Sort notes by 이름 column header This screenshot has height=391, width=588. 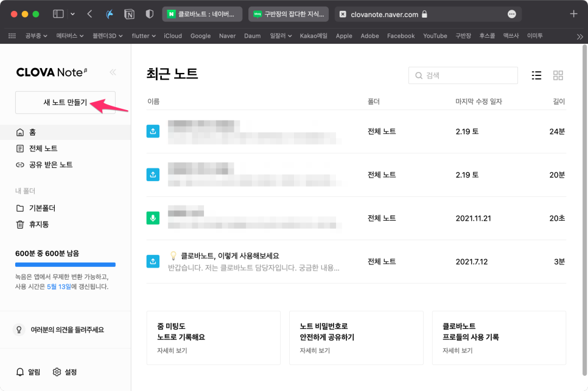point(153,102)
